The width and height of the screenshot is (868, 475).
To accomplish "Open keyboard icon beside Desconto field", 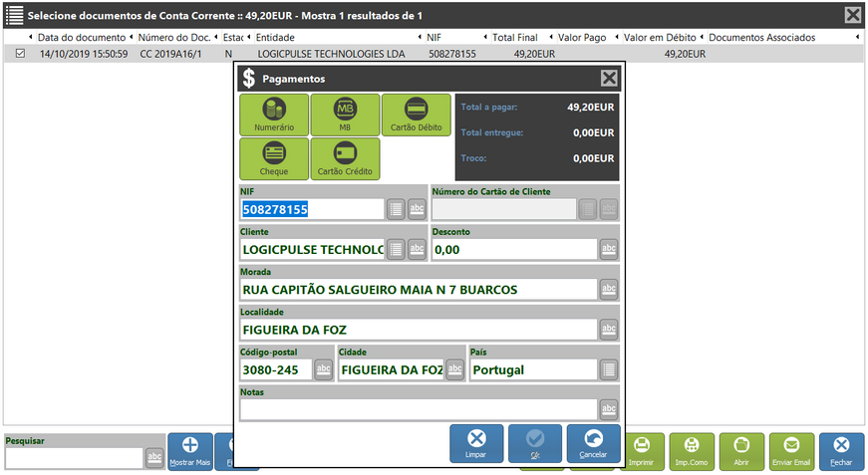I will pos(609,249).
